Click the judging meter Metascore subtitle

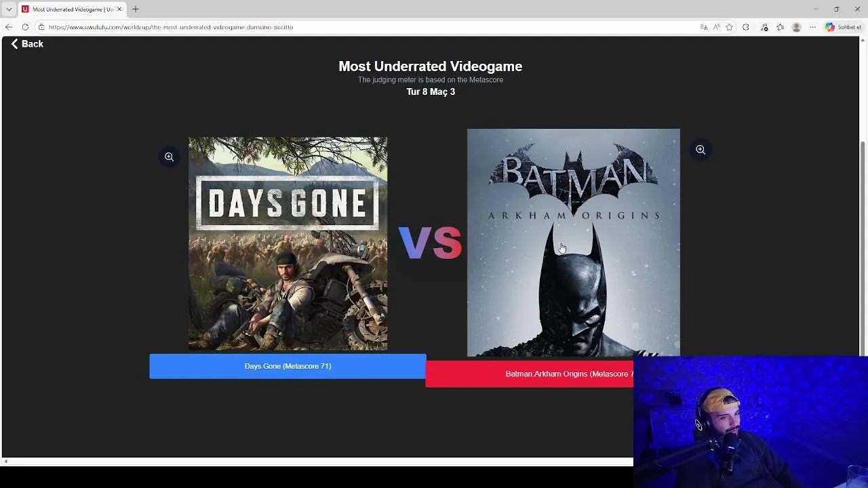coord(431,80)
